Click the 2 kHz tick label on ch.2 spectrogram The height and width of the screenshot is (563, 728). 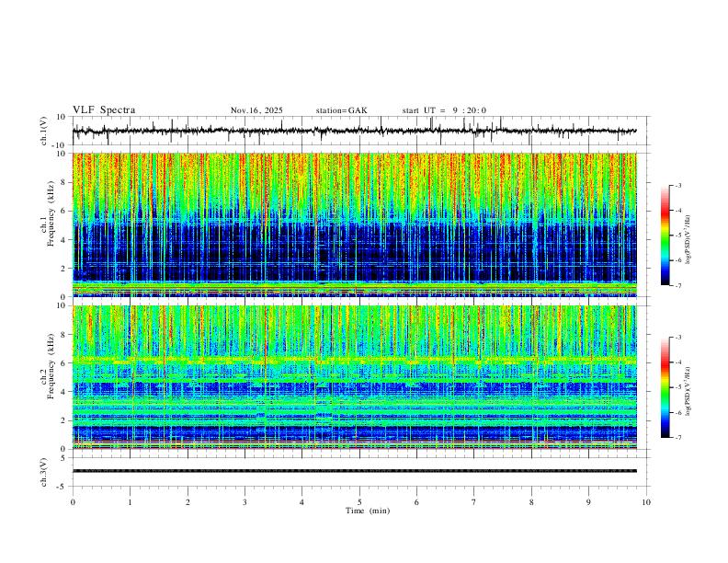coord(64,420)
